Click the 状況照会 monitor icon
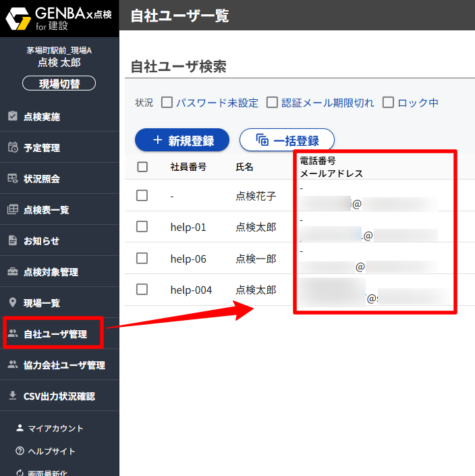 point(12,179)
